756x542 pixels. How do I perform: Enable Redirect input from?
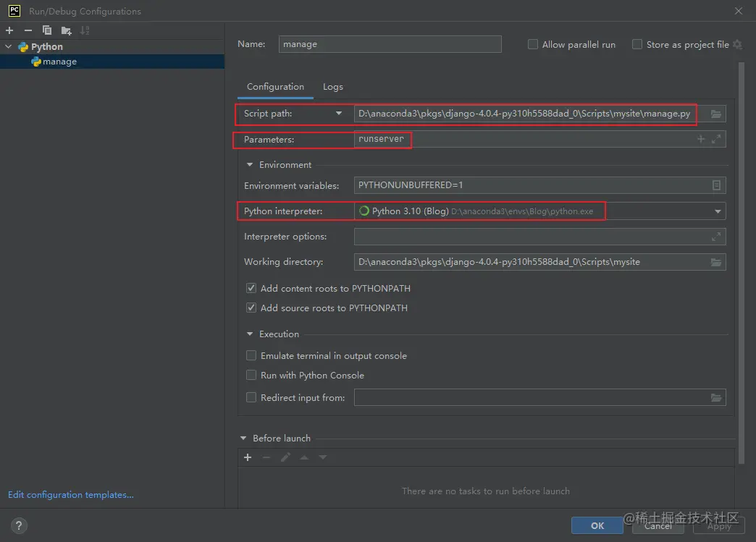(x=251, y=397)
